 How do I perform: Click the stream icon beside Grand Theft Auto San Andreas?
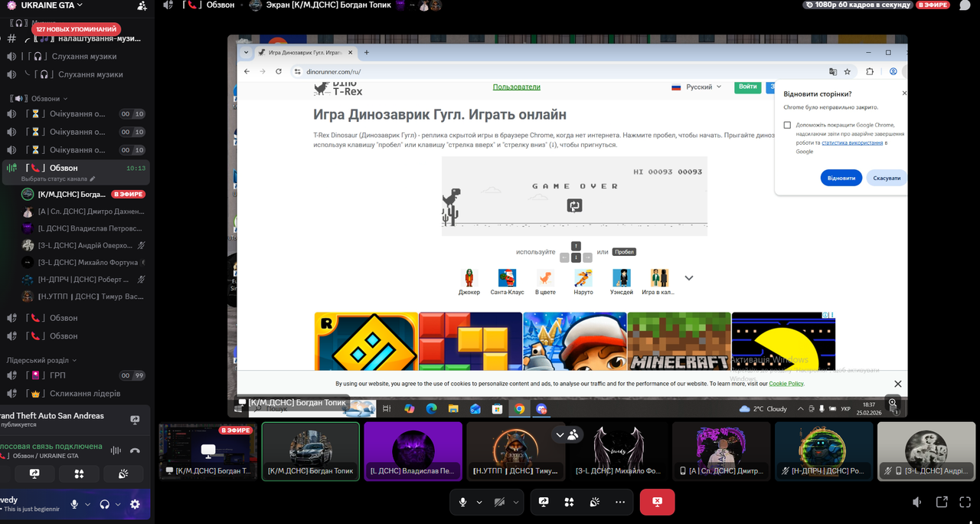pos(136,420)
